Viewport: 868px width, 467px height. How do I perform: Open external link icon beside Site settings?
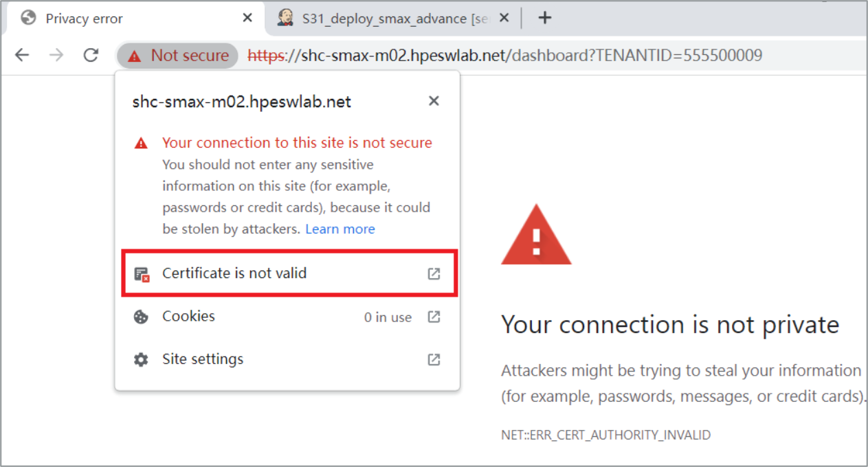pyautogui.click(x=434, y=359)
